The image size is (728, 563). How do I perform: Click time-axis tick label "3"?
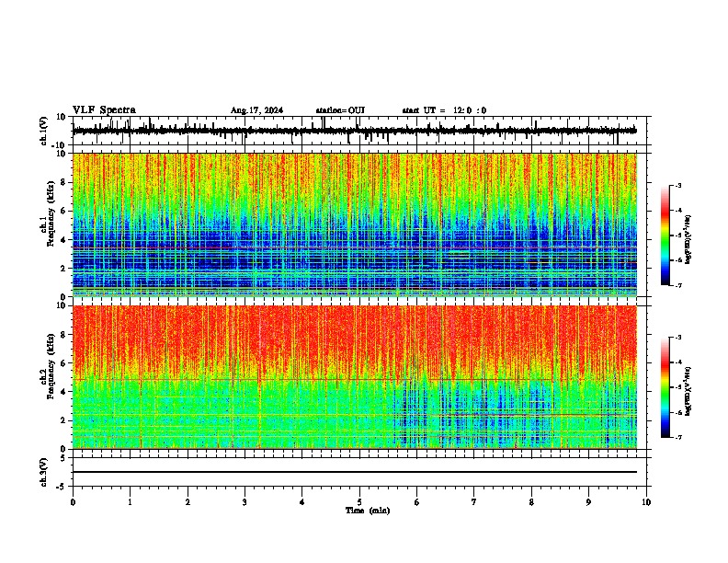(245, 501)
